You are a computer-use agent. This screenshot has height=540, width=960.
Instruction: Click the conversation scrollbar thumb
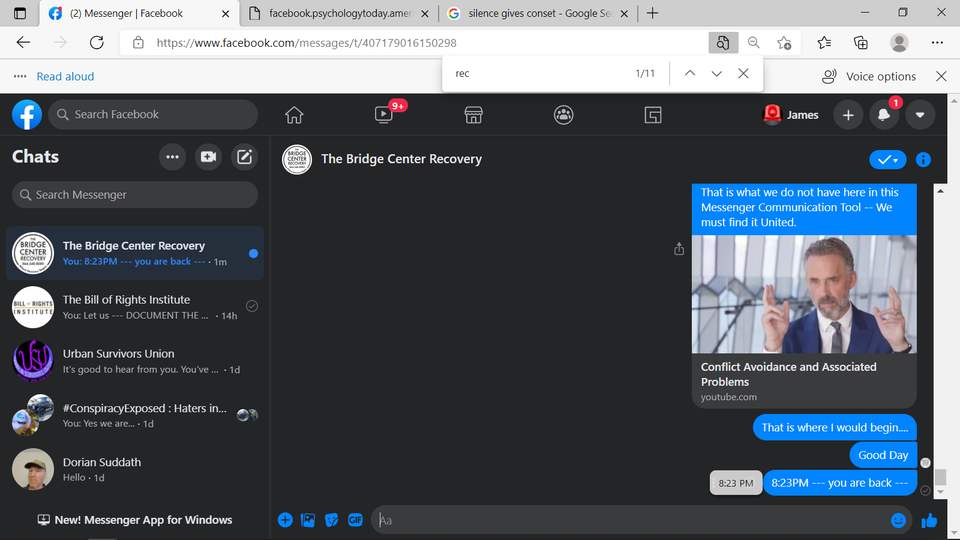940,476
